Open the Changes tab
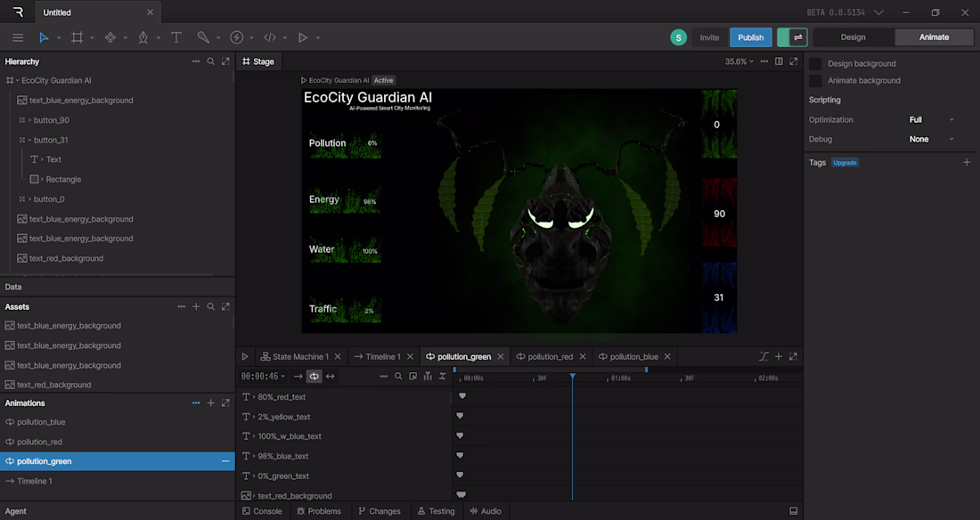This screenshot has height=520, width=980. 380,511
